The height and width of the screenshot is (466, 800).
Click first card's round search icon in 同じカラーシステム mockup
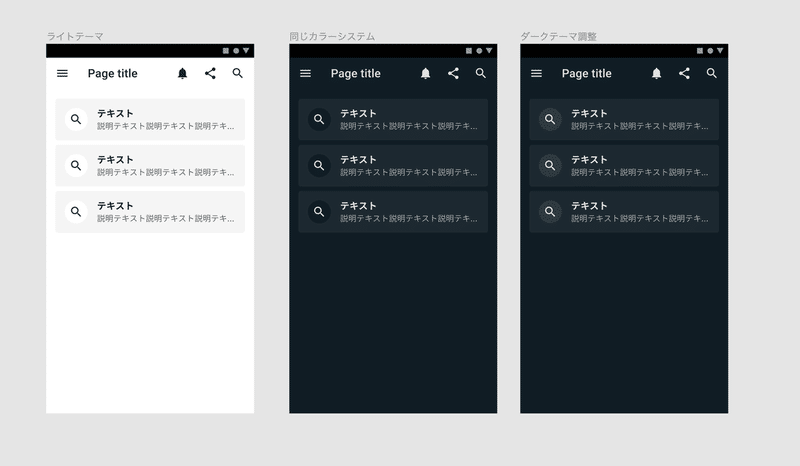pyautogui.click(x=319, y=119)
